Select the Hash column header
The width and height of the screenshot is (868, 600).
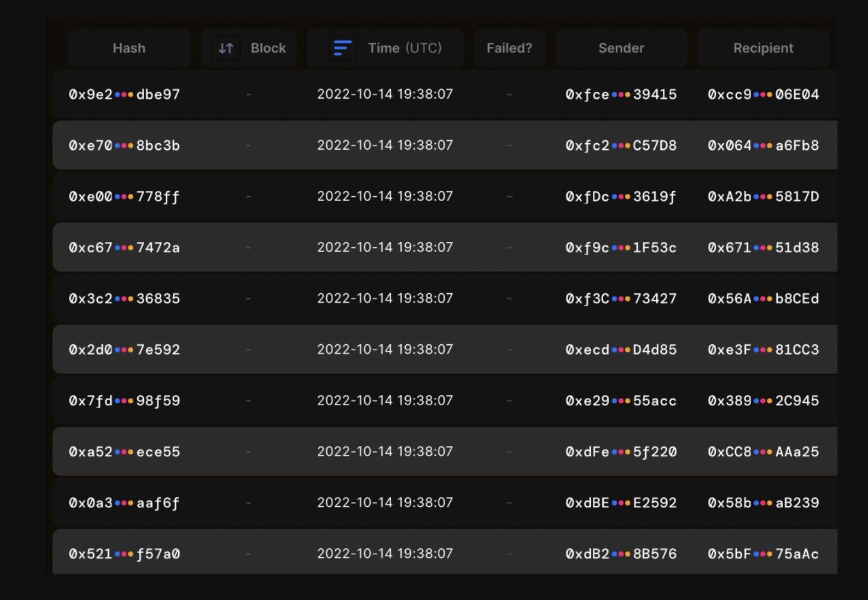coord(129,48)
